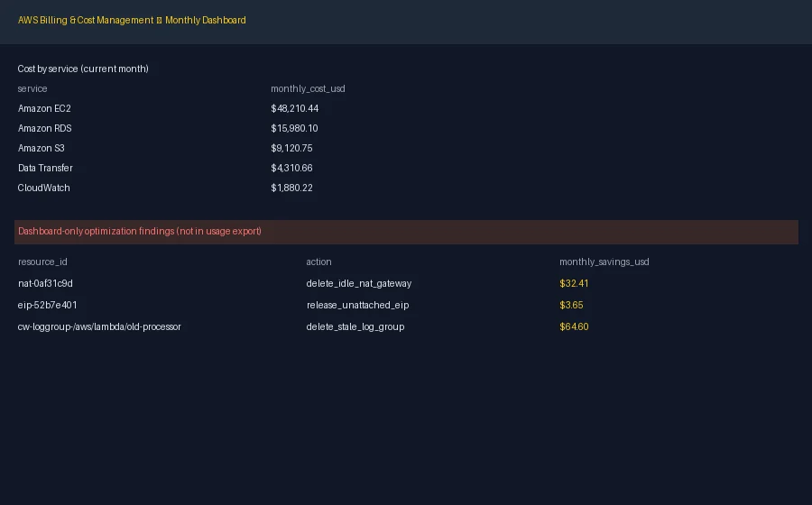Click the $3.65 savings value
812x505 pixels.
click(x=571, y=306)
